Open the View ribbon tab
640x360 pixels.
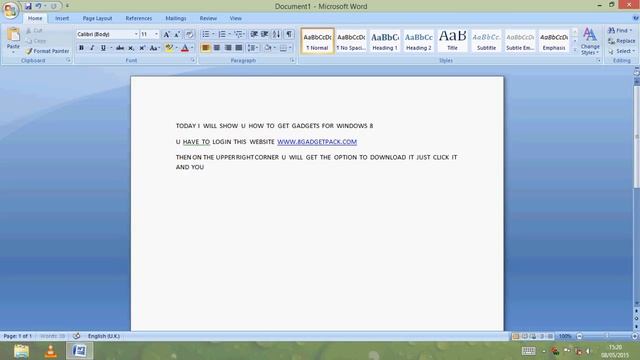[x=236, y=18]
